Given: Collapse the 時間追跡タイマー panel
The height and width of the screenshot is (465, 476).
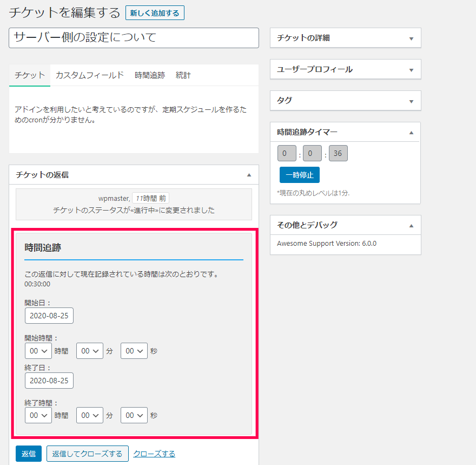Looking at the screenshot, I should [x=411, y=132].
